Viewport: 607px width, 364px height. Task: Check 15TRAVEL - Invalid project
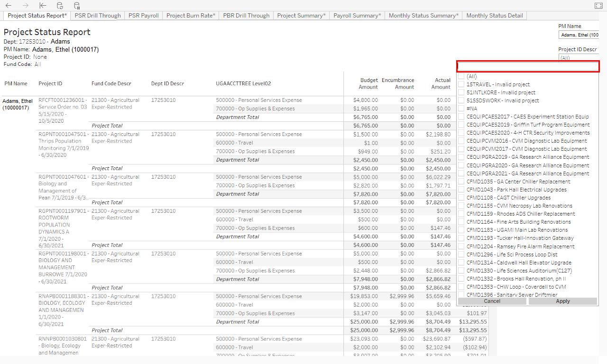coord(461,84)
